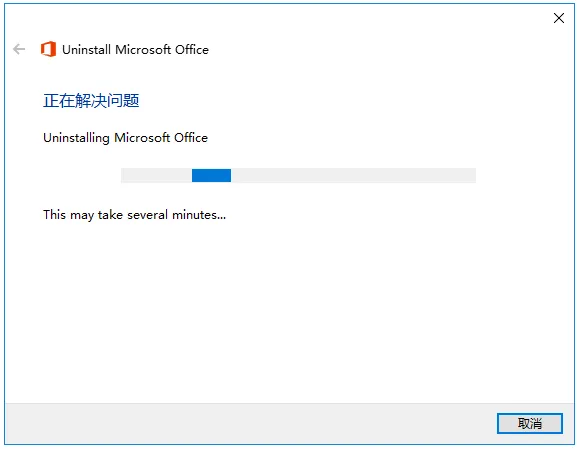The width and height of the screenshot is (577, 449).
Task: Click the progress track left of the blue block
Action: (x=156, y=175)
